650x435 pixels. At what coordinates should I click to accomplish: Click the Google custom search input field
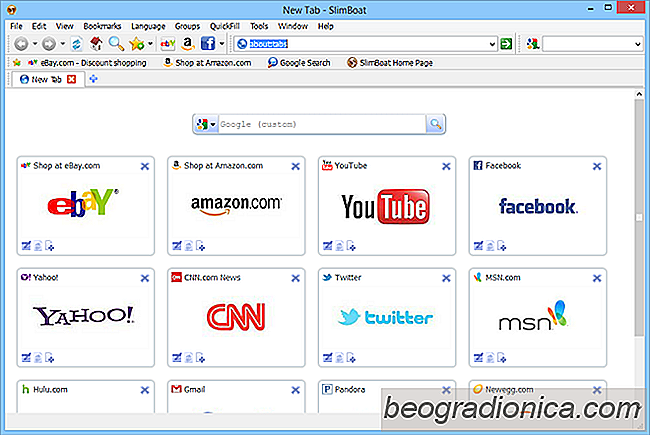pyautogui.click(x=322, y=124)
